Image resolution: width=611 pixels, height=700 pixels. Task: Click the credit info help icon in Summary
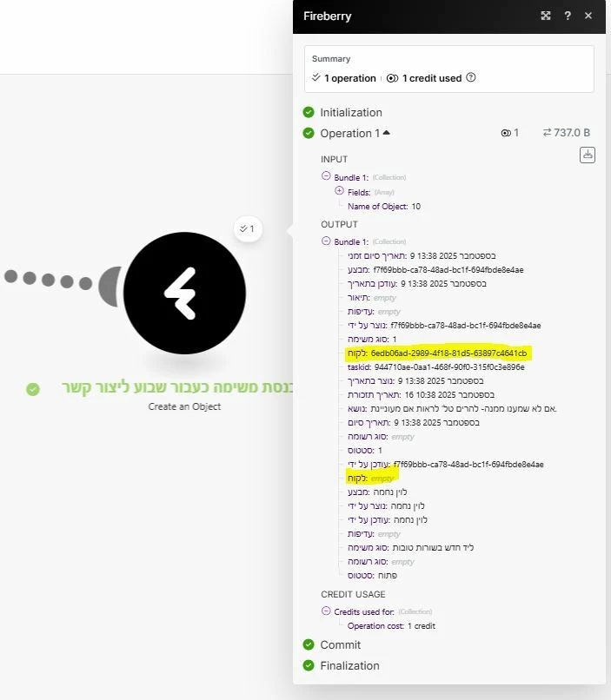pos(471,78)
